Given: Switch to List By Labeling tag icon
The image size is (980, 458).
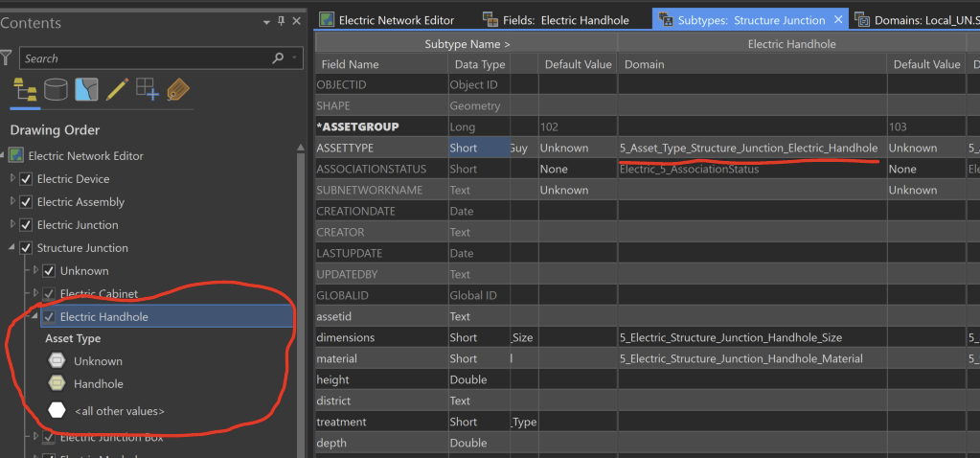Looking at the screenshot, I should 179,90.
